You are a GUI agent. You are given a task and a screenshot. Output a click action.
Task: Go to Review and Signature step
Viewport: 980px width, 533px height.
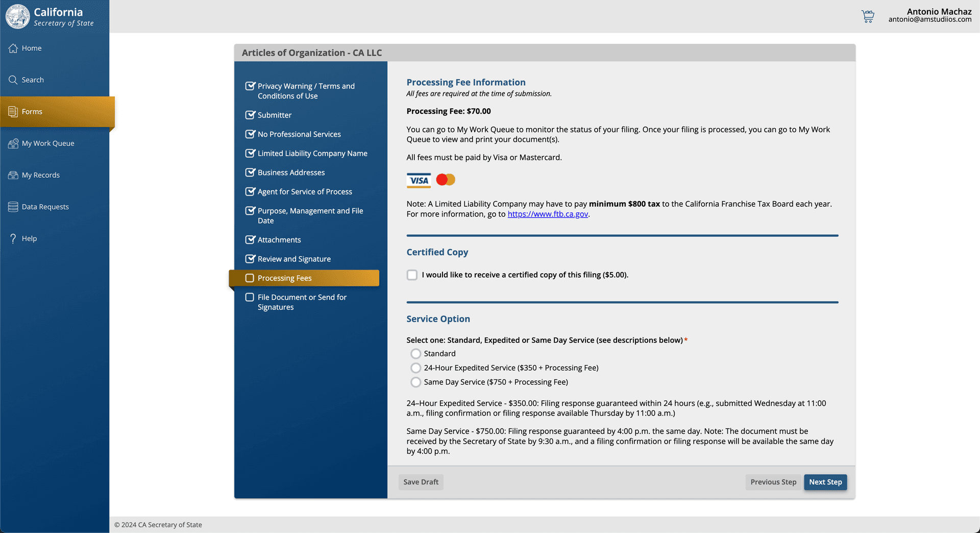[293, 259]
